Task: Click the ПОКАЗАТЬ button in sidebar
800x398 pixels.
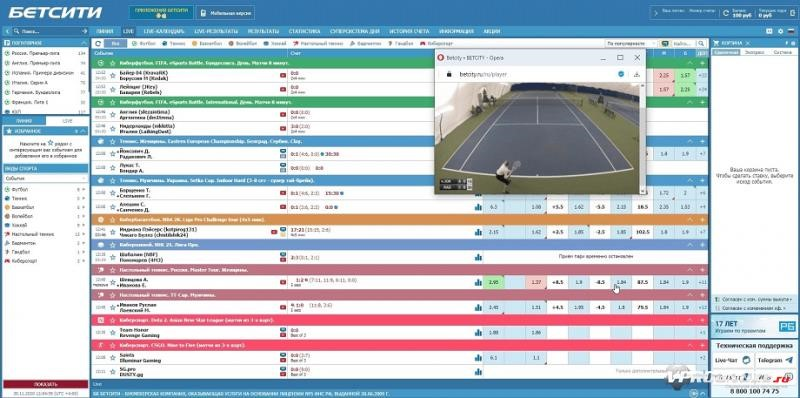Action: pos(45,384)
